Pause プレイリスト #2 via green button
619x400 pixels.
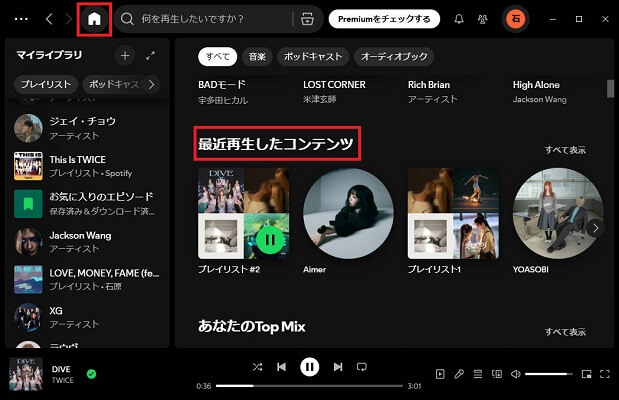[270, 239]
